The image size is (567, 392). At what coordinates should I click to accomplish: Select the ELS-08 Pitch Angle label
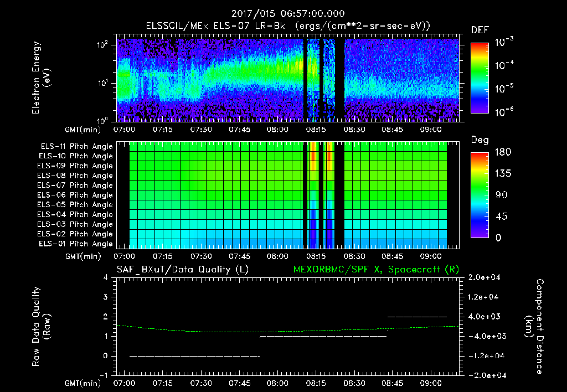click(75, 176)
